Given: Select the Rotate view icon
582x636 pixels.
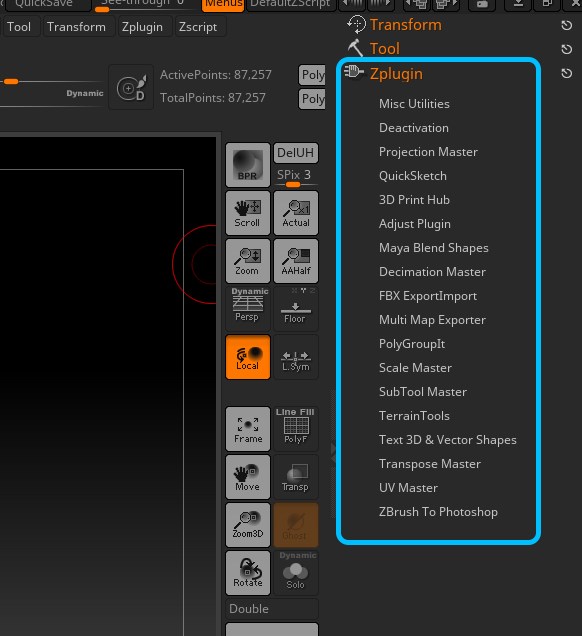Looking at the screenshot, I should pyautogui.click(x=247, y=573).
